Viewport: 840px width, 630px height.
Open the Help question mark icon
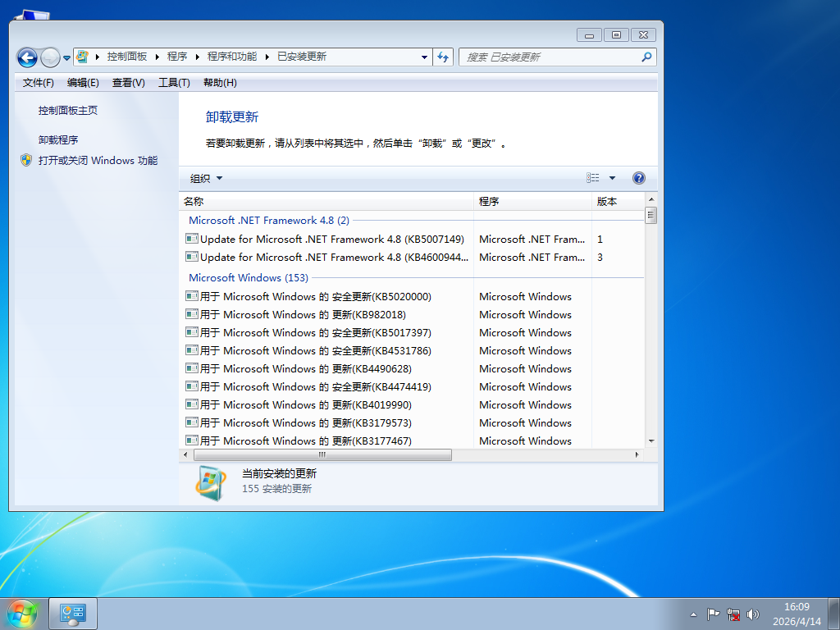638,177
